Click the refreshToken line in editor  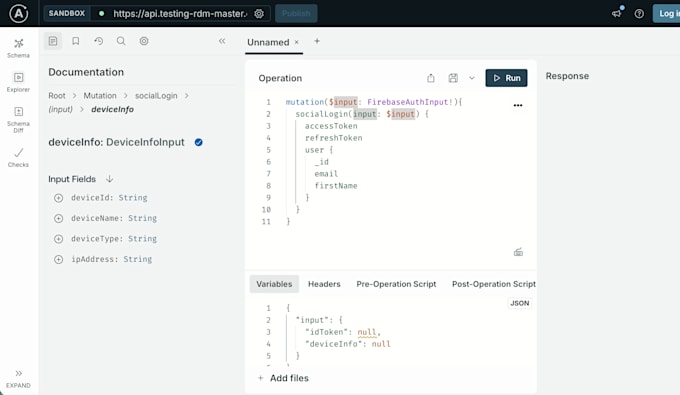[x=333, y=138]
